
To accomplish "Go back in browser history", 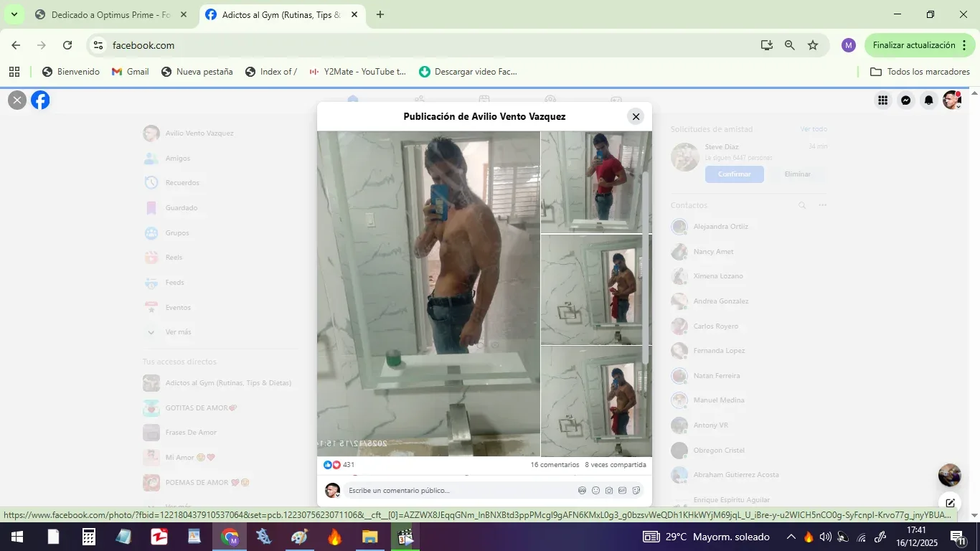I will tap(16, 45).
